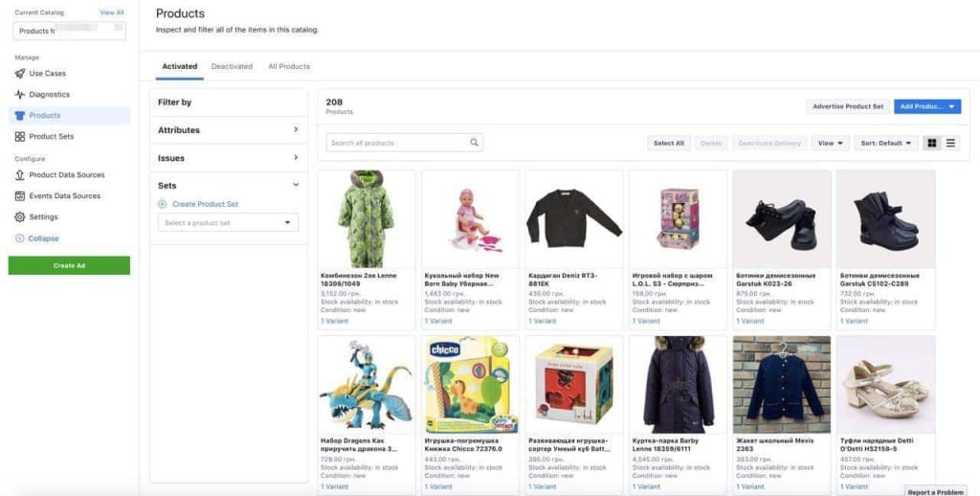Click the green Create Ad button
The image size is (980, 496).
tap(69, 265)
